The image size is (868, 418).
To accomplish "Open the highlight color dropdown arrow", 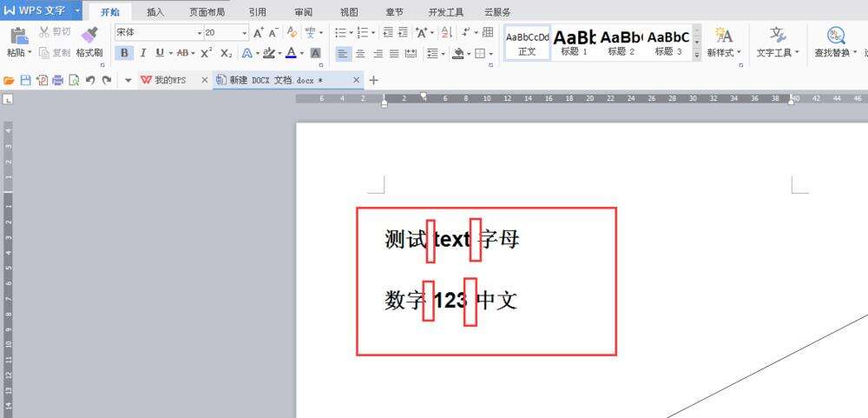I will click(280, 54).
